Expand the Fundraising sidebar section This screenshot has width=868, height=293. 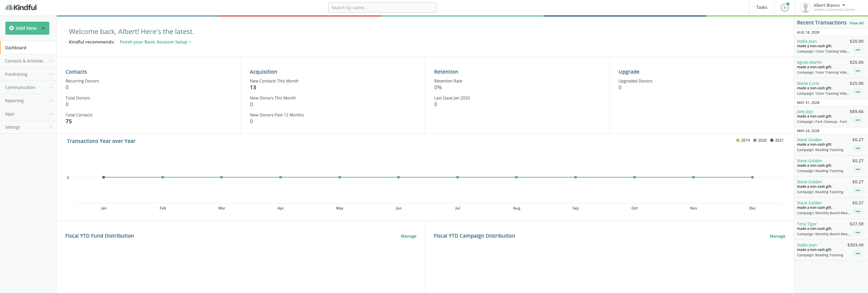tap(28, 74)
